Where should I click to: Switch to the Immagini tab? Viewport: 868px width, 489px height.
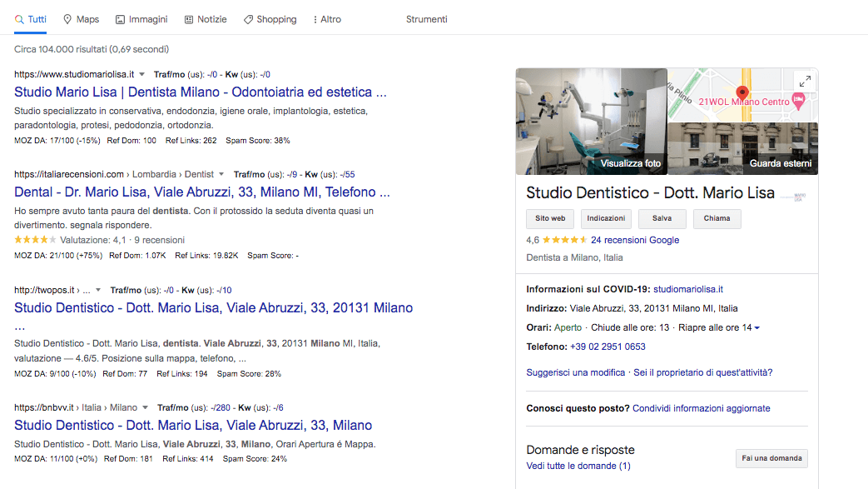[x=141, y=19]
